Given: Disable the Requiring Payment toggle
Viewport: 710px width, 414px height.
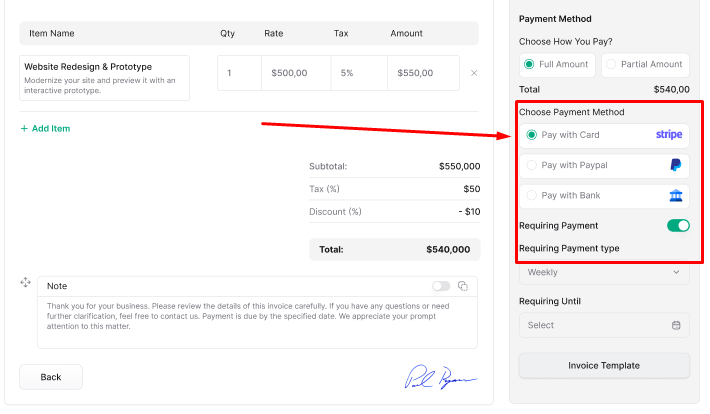Looking at the screenshot, I should click(678, 225).
